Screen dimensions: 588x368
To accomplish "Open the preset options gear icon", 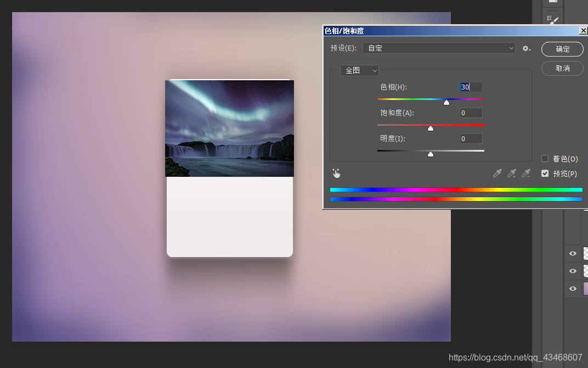I will click(526, 48).
